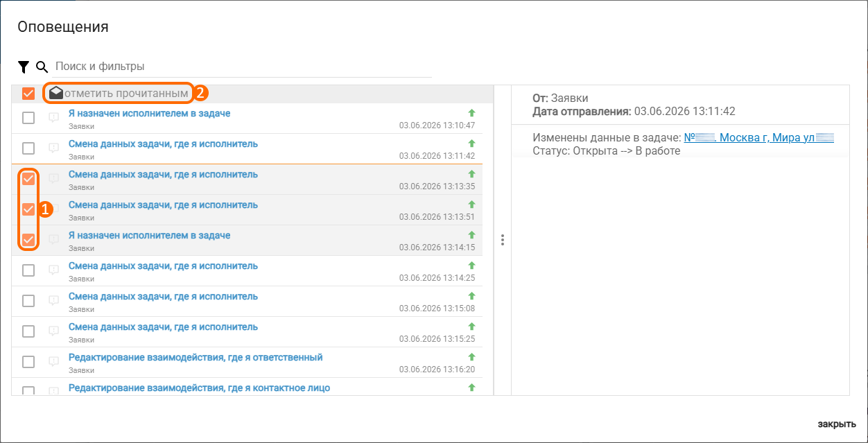Open 'Смена данных задачи' notification at 13:11:42
Viewport: 868px width, 443px height.
point(163,144)
